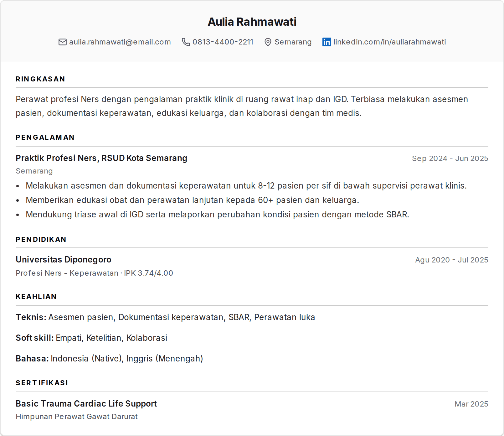Click the LinkedIn logo icon
The width and height of the screenshot is (504, 436).
(327, 42)
